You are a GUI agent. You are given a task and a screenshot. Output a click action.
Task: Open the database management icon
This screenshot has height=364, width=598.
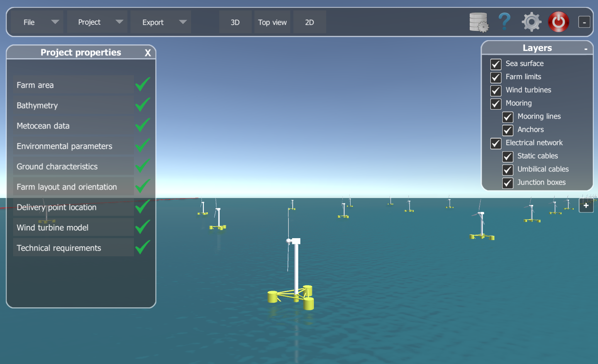(479, 22)
